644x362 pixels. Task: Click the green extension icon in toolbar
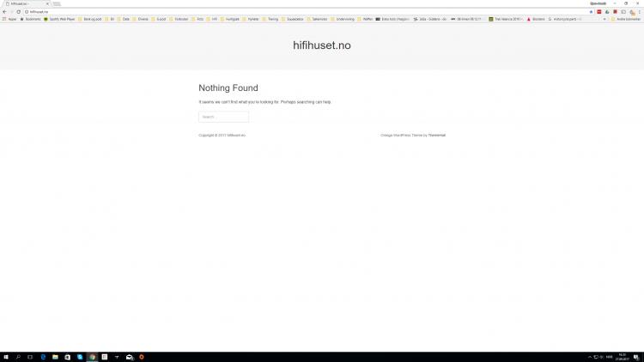tap(607, 12)
